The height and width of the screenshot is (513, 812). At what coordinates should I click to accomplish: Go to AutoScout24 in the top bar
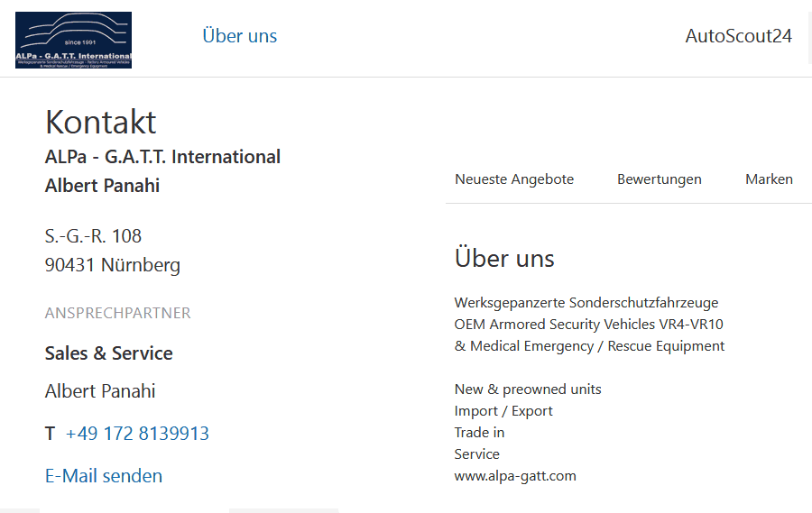coord(738,36)
